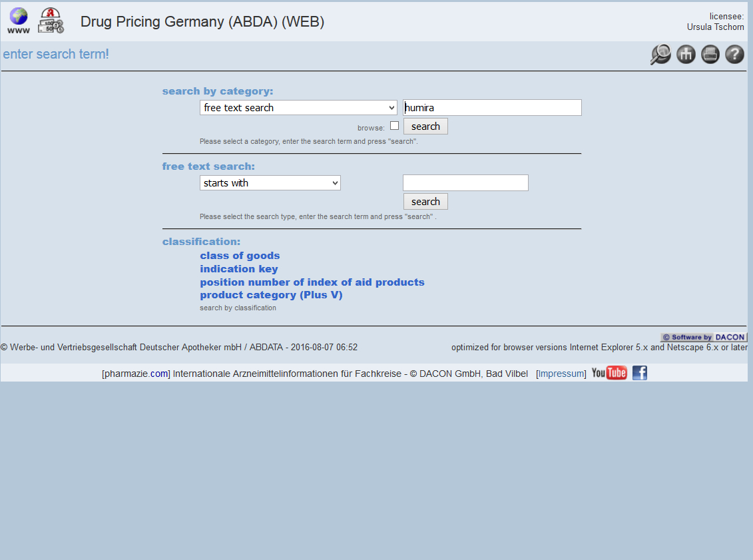The height and width of the screenshot is (560, 753).
Task: Toggle the browse checkbox
Action: (394, 126)
